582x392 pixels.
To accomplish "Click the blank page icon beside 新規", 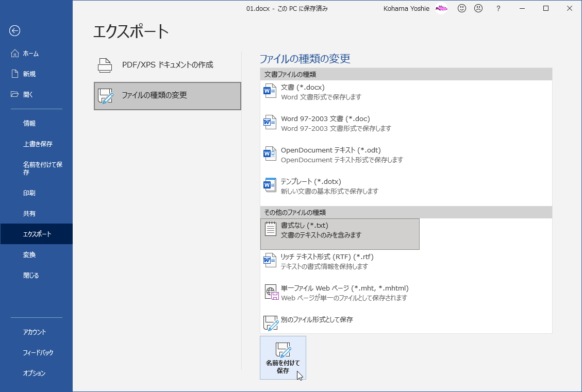I will [15, 74].
